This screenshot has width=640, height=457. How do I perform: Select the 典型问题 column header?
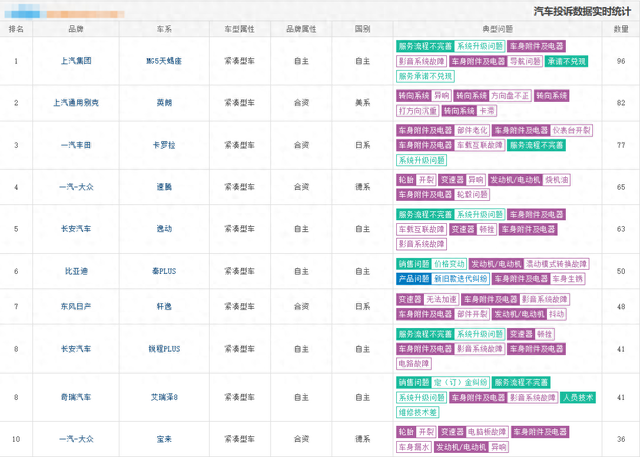point(498,29)
